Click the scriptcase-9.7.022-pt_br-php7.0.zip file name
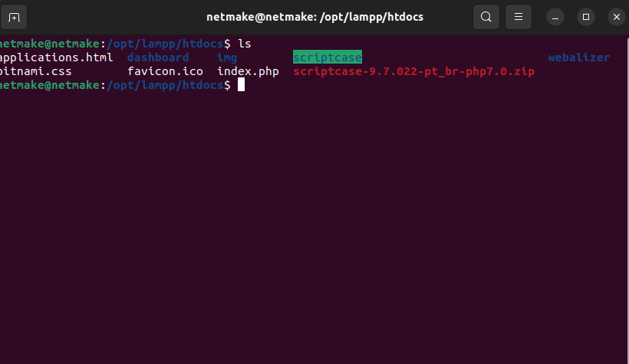 (413, 71)
